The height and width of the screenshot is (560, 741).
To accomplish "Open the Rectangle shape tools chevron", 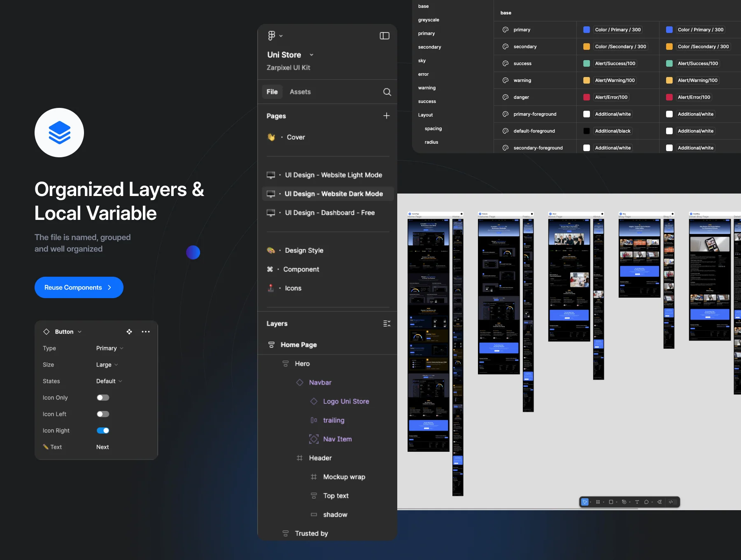I will click(x=617, y=502).
